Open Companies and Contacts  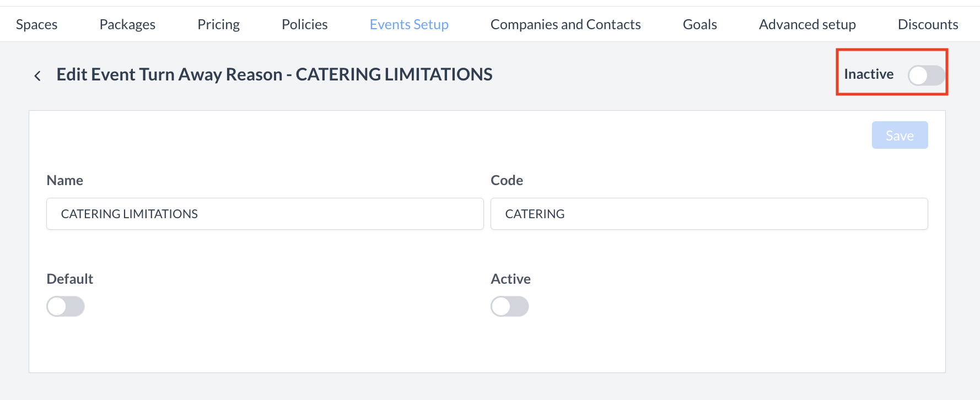point(566,24)
